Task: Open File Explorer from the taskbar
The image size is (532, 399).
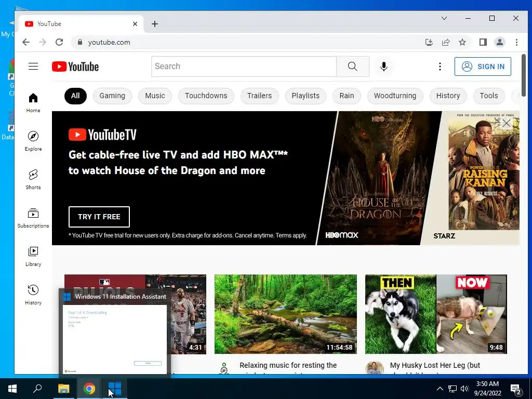Action: pos(63,389)
